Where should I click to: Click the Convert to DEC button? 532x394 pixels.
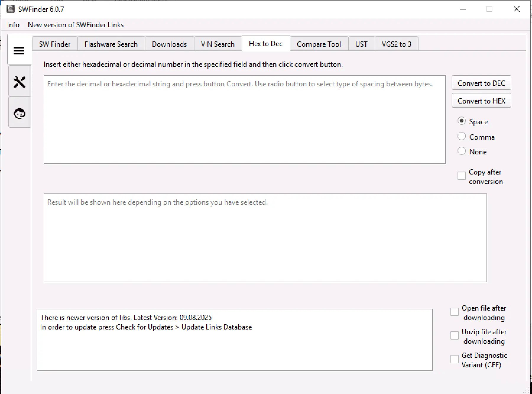[x=481, y=83]
